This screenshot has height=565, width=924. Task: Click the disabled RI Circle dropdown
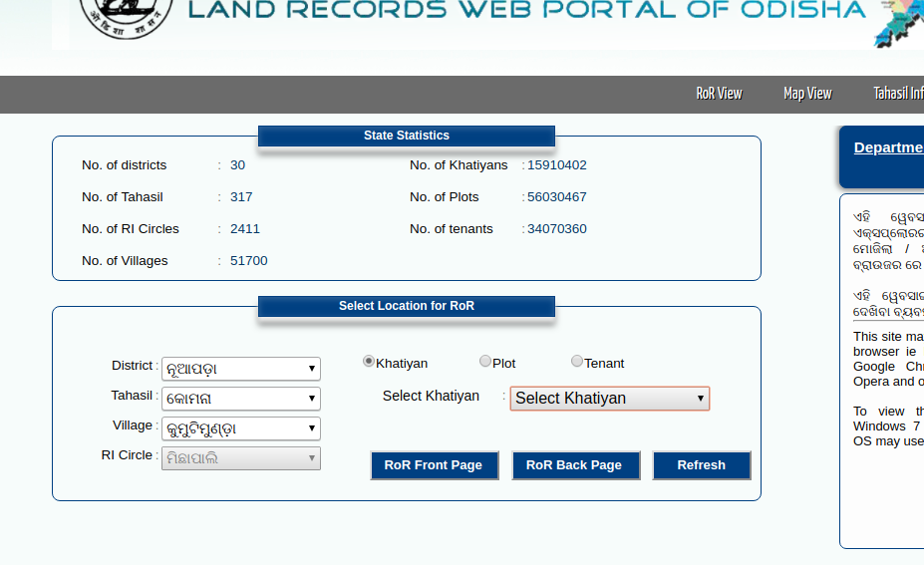[241, 458]
